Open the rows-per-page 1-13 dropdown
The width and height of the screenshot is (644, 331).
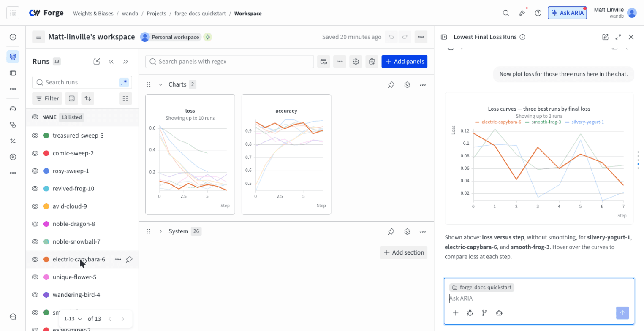(x=73, y=319)
